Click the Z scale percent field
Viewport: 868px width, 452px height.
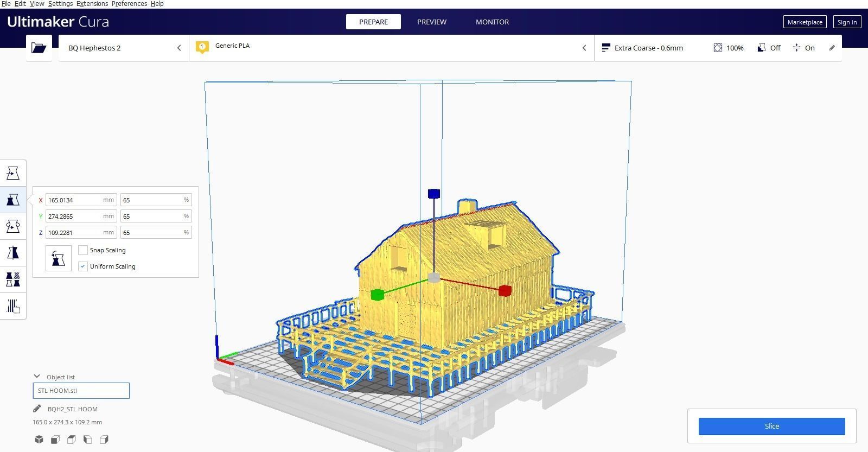156,232
